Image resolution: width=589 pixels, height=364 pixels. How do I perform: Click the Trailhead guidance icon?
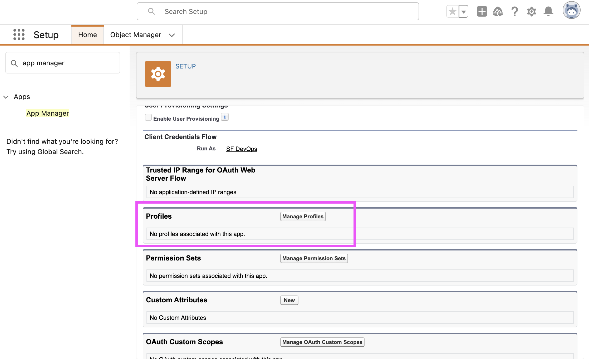498,12
